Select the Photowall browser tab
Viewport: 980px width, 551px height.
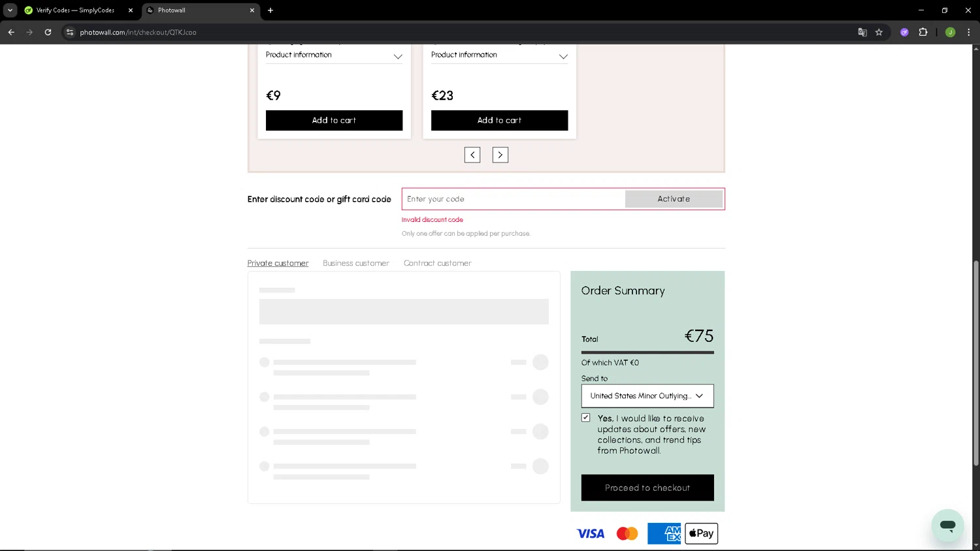(x=201, y=10)
